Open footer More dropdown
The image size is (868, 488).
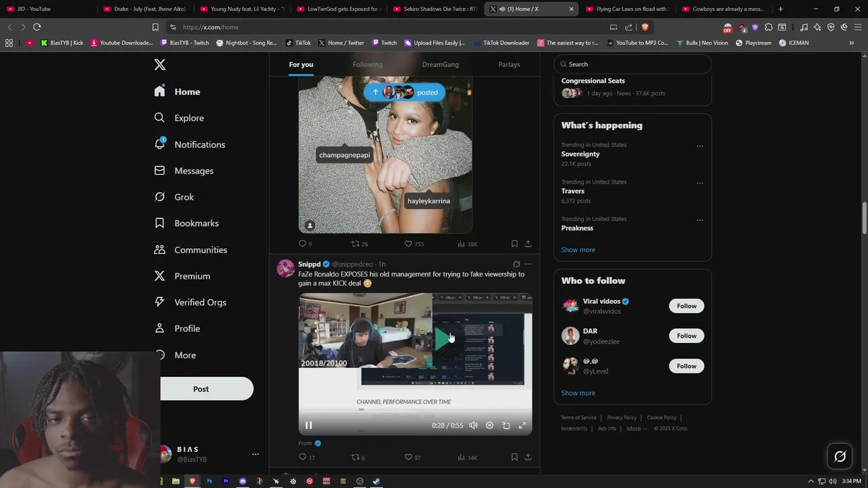[637, 428]
